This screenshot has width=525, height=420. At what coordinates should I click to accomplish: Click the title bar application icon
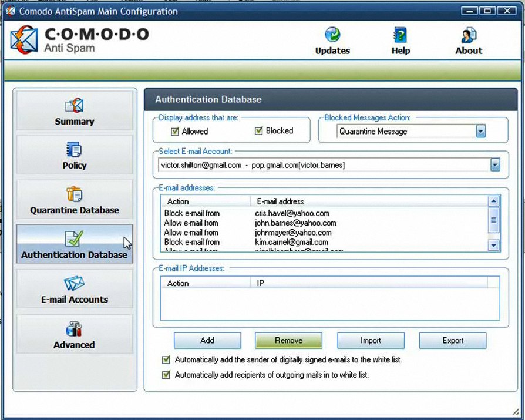click(x=11, y=11)
